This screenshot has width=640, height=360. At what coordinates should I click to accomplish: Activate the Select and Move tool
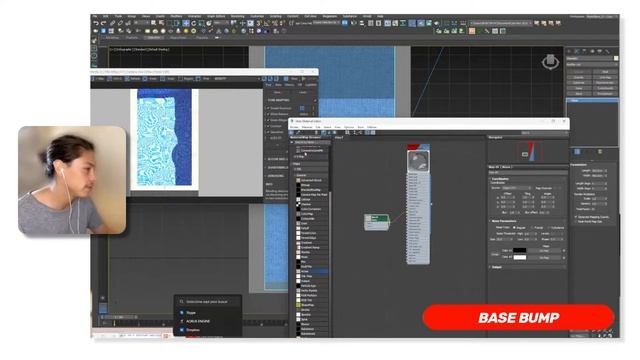(186, 23)
